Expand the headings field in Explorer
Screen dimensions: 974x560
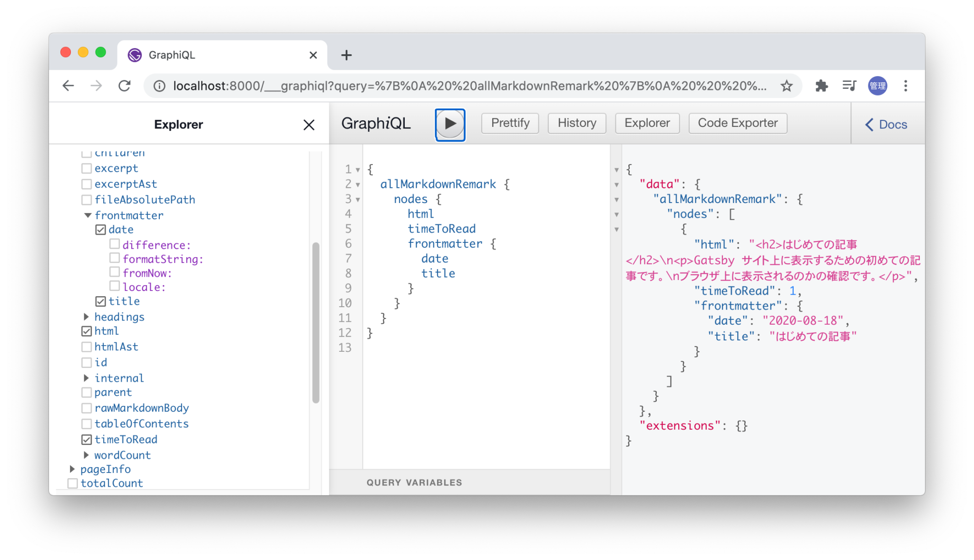click(x=87, y=317)
